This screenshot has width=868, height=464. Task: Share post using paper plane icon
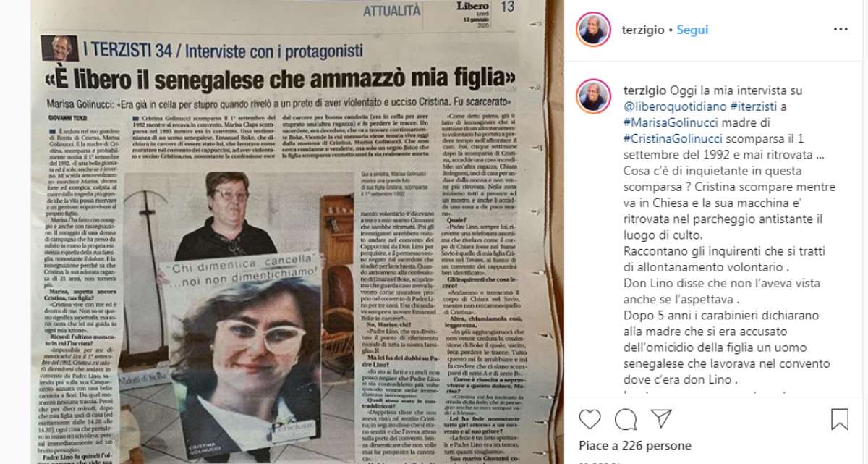[661, 419]
